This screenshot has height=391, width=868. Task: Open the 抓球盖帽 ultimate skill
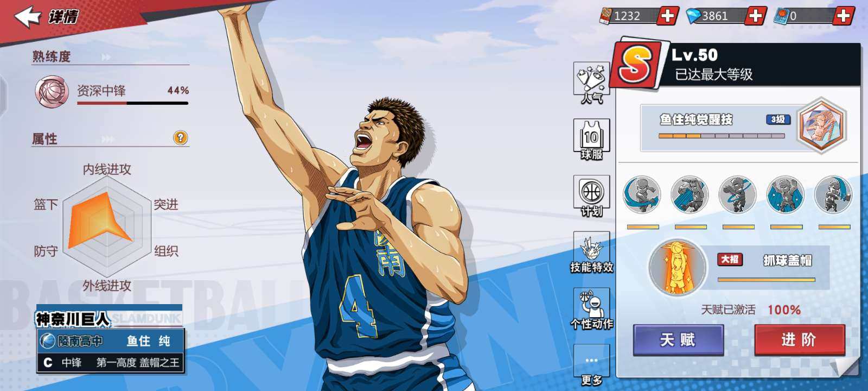(678, 267)
